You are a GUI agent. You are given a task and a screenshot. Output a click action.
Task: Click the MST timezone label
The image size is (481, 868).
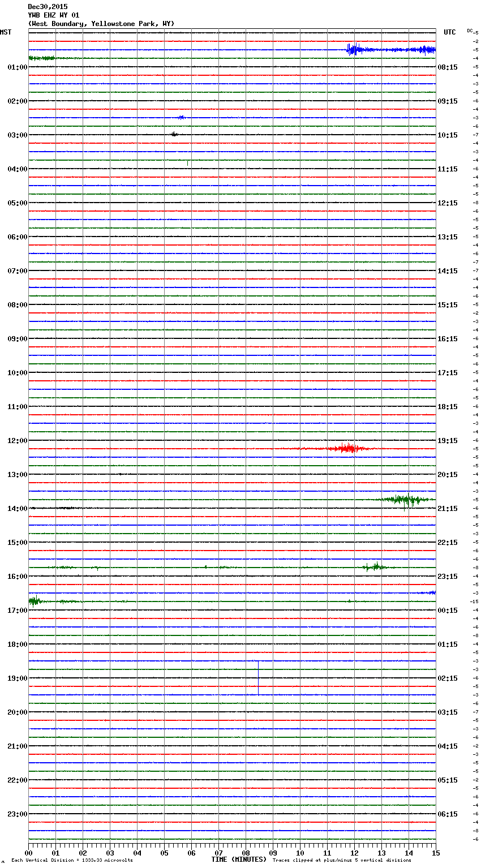point(6,32)
